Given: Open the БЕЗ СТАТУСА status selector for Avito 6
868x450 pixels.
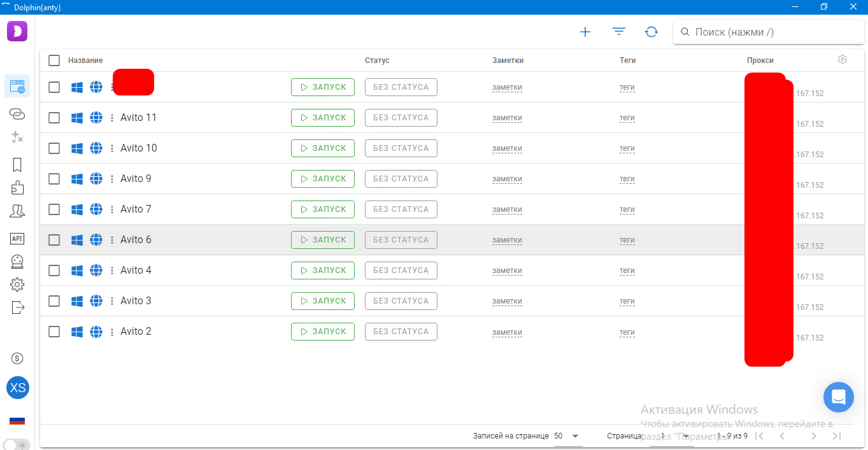Looking at the screenshot, I should (401, 240).
